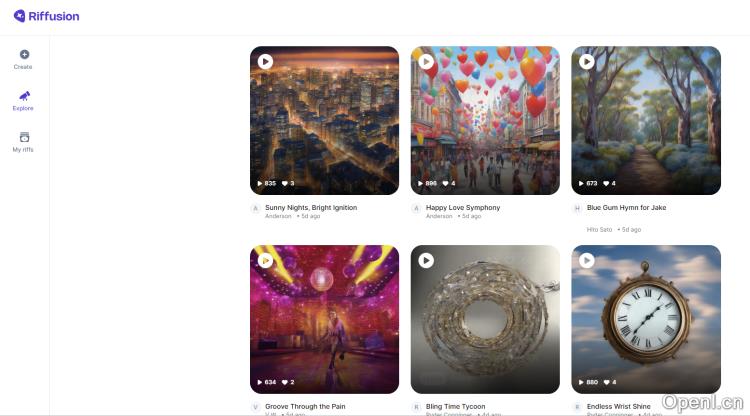Play Sunny Nights, Bright Ignition track
This screenshot has width=750, height=416.
[265, 61]
